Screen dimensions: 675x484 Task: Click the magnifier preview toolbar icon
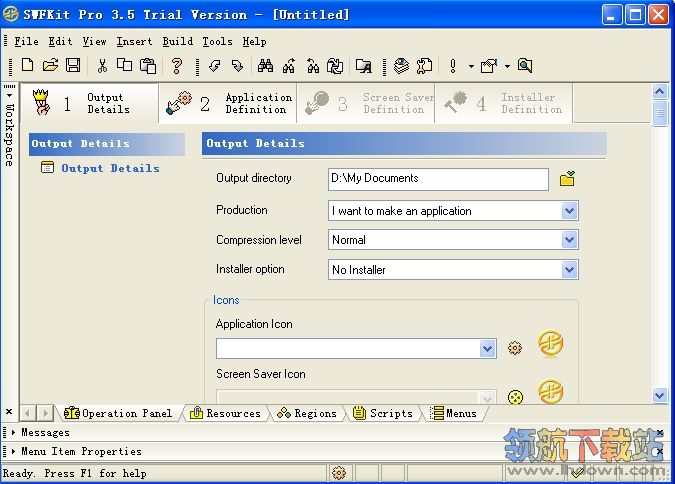tap(525, 65)
